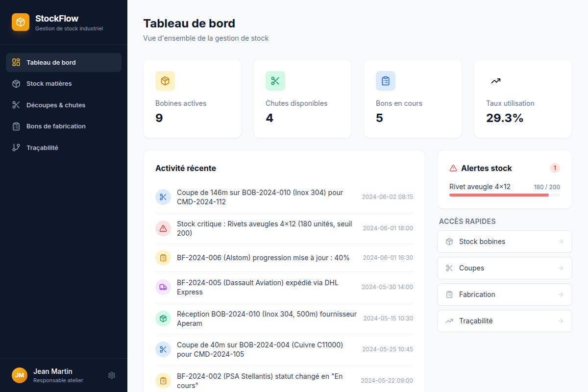The width and height of the screenshot is (588, 392).
Task: Click scissors icon next to Coupe de 146m entry
Action: 163,197
